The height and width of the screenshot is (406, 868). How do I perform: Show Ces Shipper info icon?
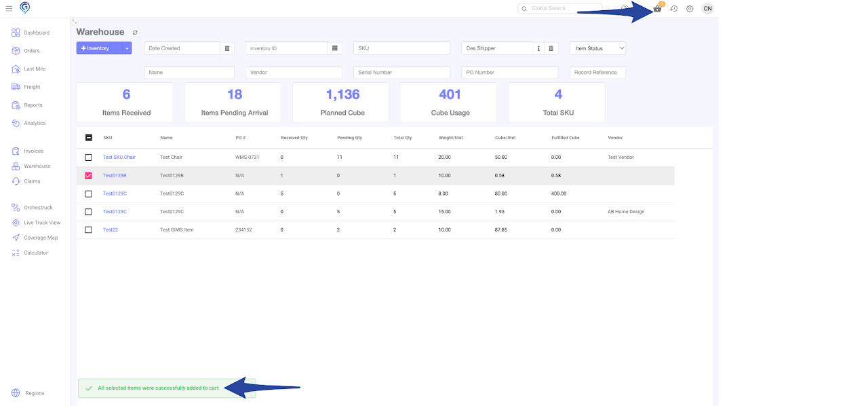click(x=538, y=48)
